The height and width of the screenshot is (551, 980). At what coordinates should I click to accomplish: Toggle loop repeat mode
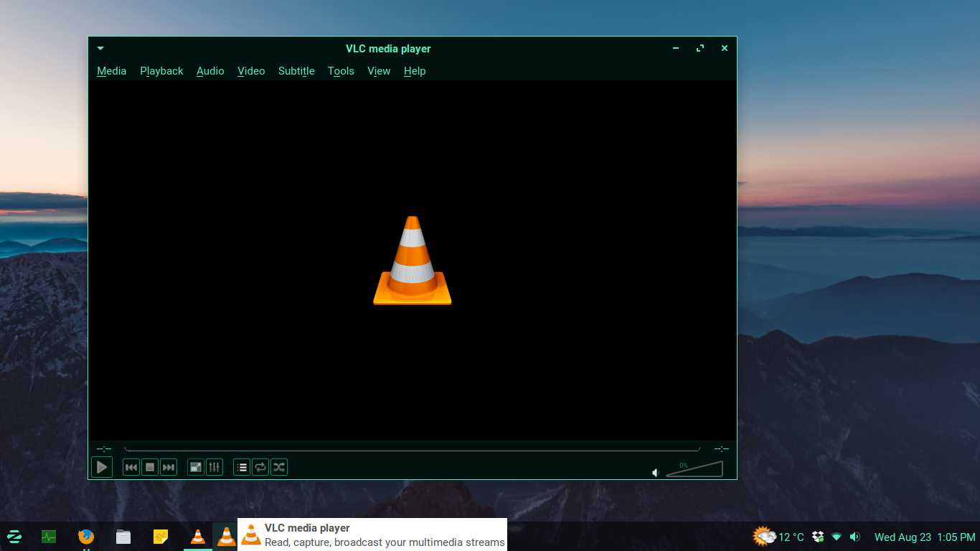click(x=260, y=468)
